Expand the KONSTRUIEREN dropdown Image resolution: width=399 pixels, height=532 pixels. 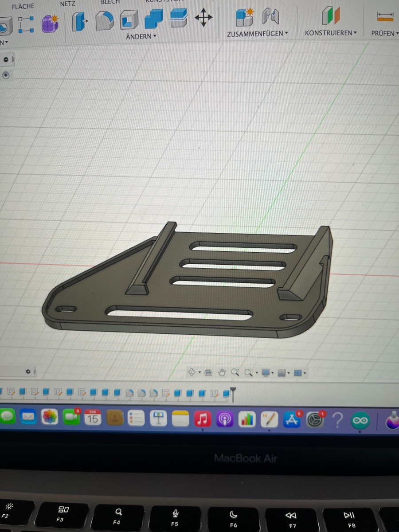coord(331,33)
